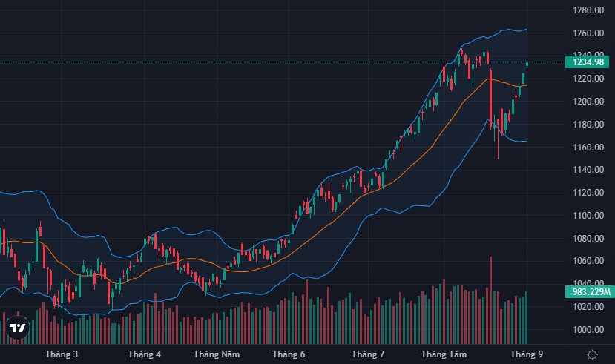The image size is (615, 364).
Task: Click the TradingView logo icon
Action: pyautogui.click(x=16, y=328)
